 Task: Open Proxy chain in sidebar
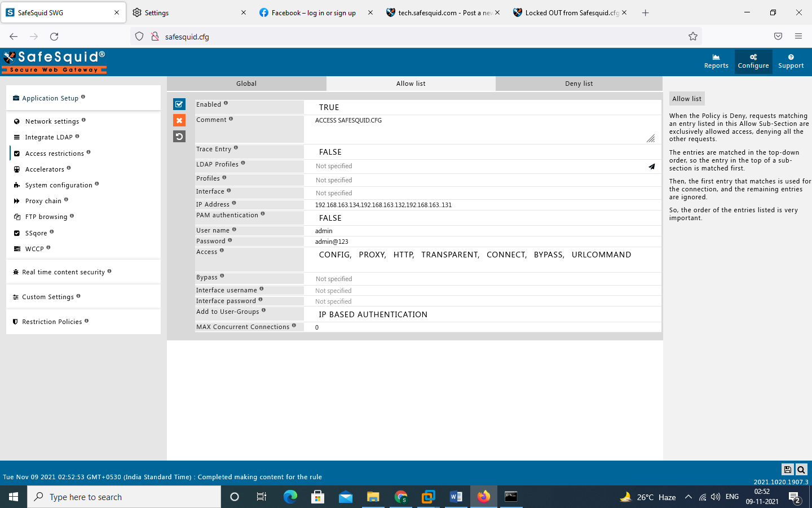pyautogui.click(x=43, y=201)
